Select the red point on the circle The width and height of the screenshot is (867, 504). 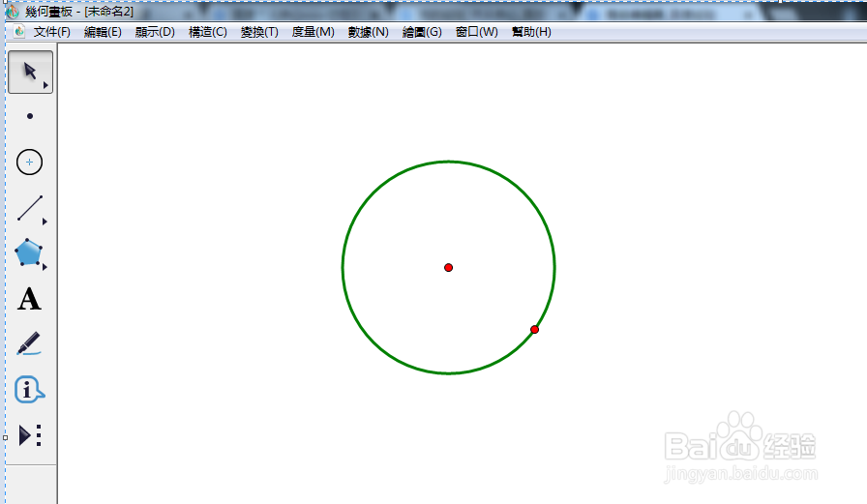tap(535, 329)
